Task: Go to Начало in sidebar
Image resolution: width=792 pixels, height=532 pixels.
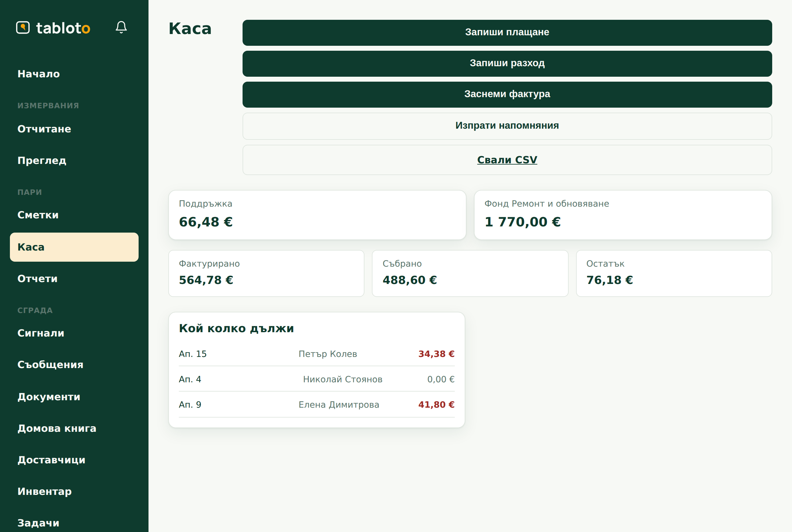Action: click(x=74, y=74)
